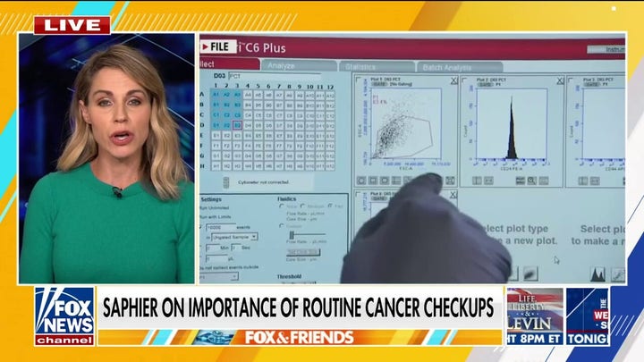
Task: Open the GATE selector on Plot 2
Action: click(x=485, y=84)
